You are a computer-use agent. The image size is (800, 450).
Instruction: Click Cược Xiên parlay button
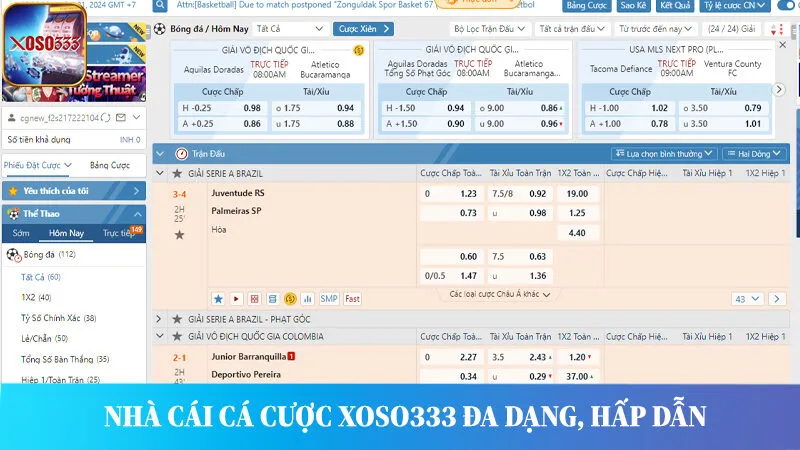pyautogui.click(x=363, y=29)
